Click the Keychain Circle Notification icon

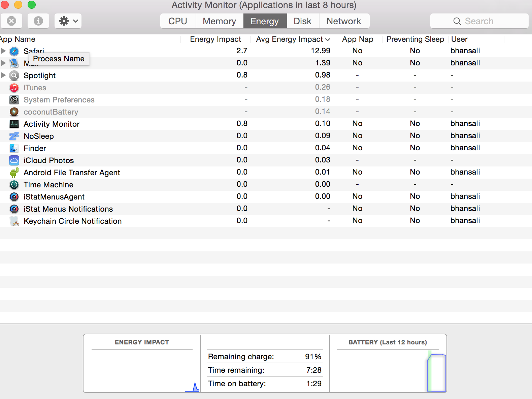coord(14,221)
